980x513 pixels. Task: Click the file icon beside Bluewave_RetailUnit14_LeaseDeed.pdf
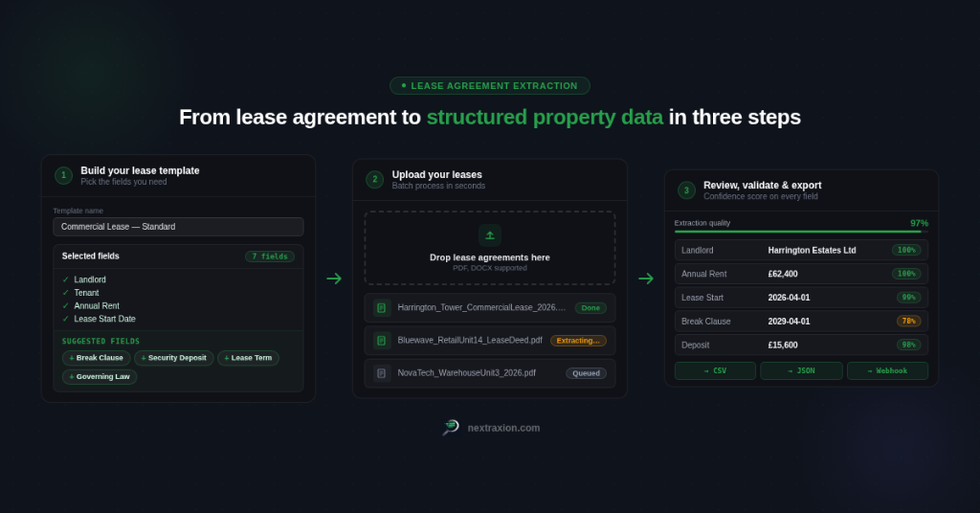coord(381,341)
